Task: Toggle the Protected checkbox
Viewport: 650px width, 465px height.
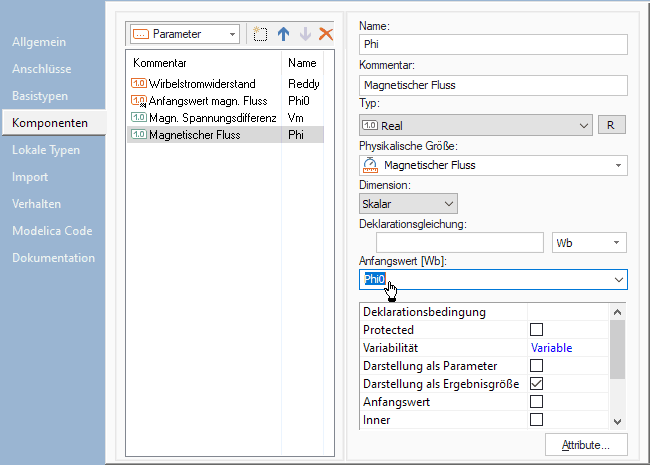Action: [x=536, y=330]
